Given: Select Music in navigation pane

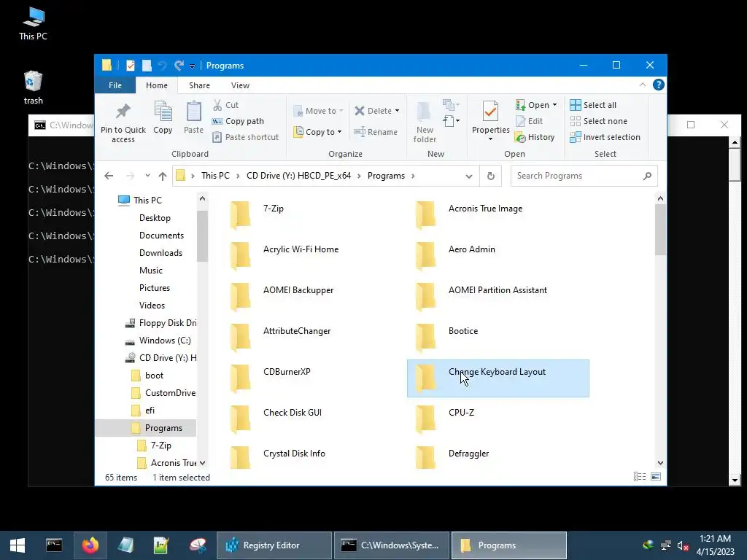Looking at the screenshot, I should click(151, 271).
